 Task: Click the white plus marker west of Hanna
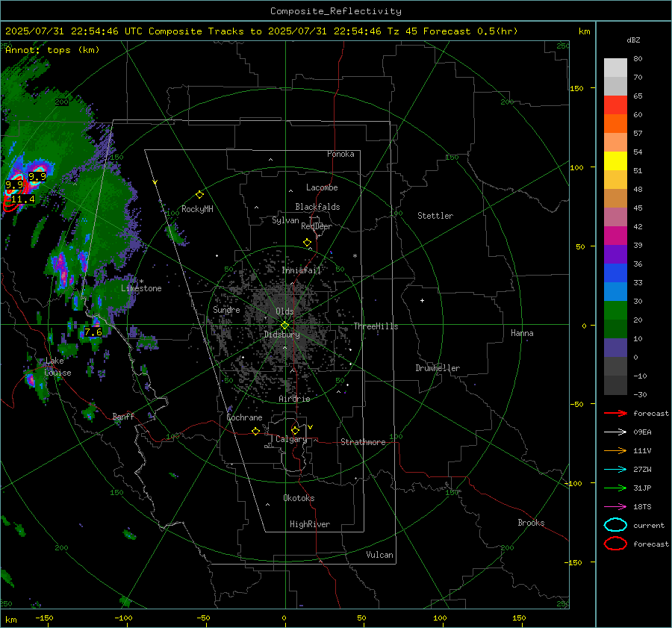click(x=422, y=300)
